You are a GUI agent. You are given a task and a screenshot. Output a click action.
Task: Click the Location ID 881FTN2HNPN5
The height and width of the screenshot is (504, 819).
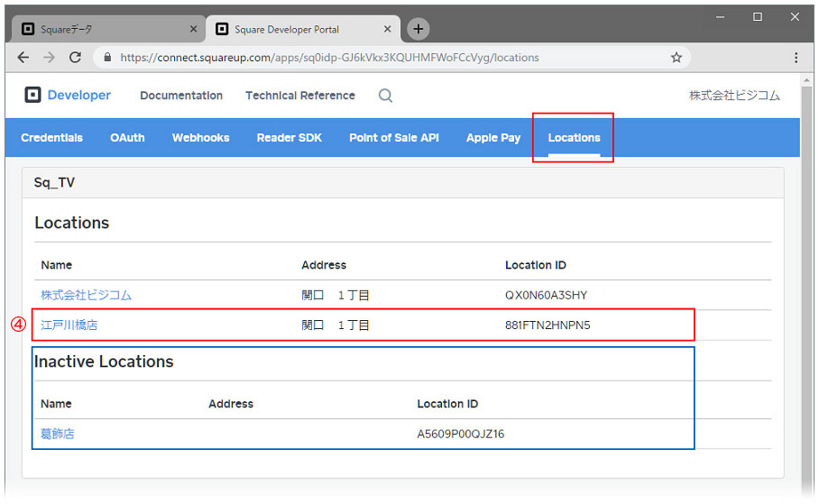[x=548, y=325]
